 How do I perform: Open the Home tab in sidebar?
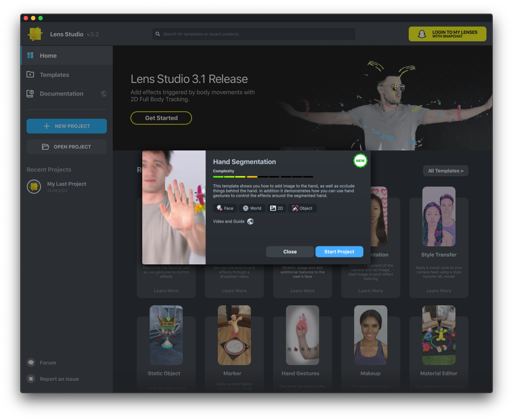pyautogui.click(x=48, y=56)
